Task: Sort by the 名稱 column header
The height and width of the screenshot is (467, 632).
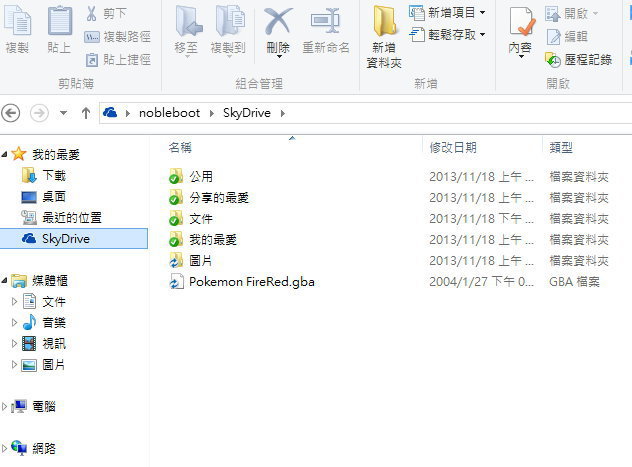Action: (x=180, y=148)
